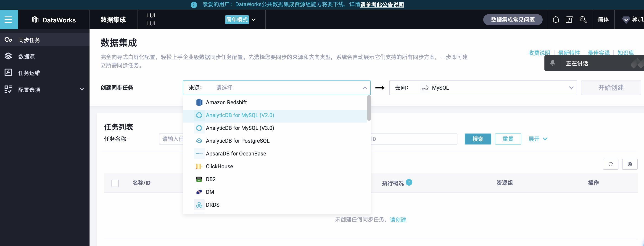Click the 操作 column header
The image size is (644, 246).
pyautogui.click(x=593, y=183)
